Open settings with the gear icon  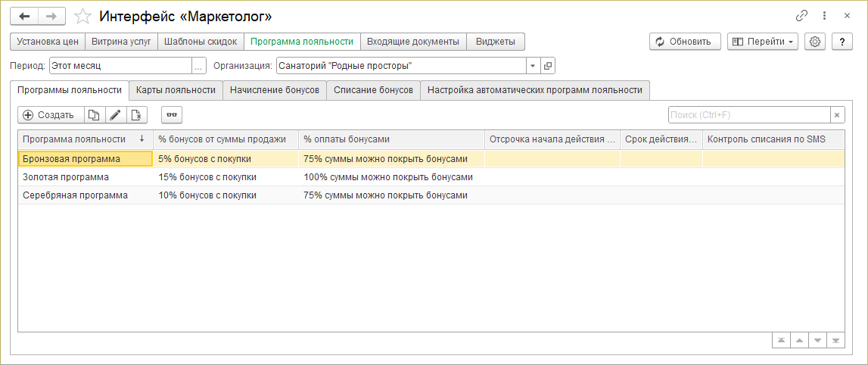(x=815, y=42)
